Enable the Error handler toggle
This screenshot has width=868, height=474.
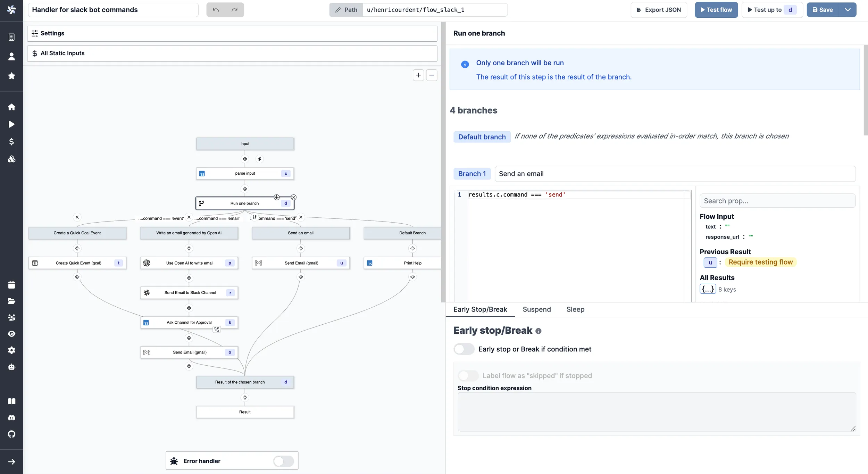pos(283,461)
